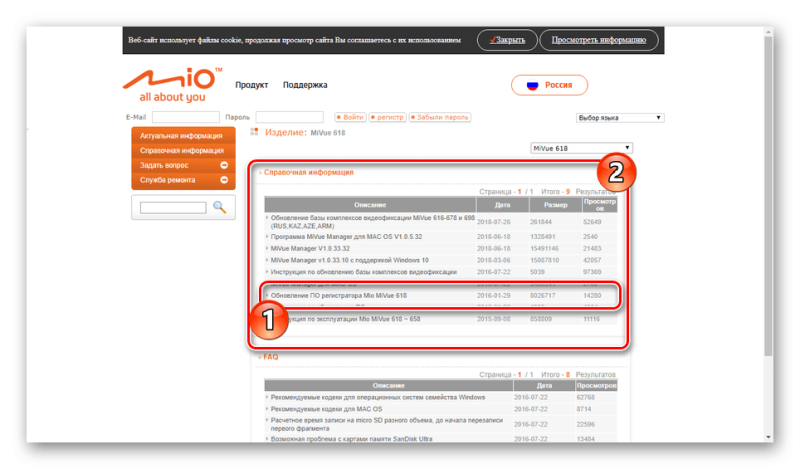Focus the Пароль input field

click(x=289, y=117)
